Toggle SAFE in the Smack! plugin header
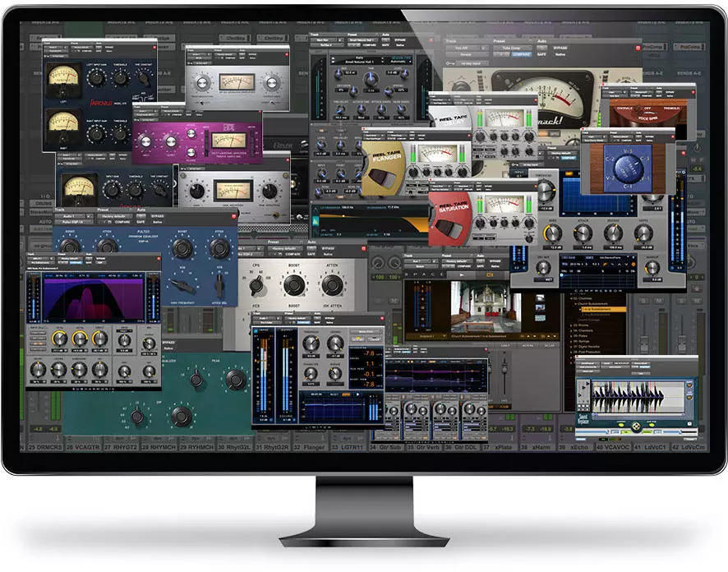This screenshot has height=572, width=728. 541,54
